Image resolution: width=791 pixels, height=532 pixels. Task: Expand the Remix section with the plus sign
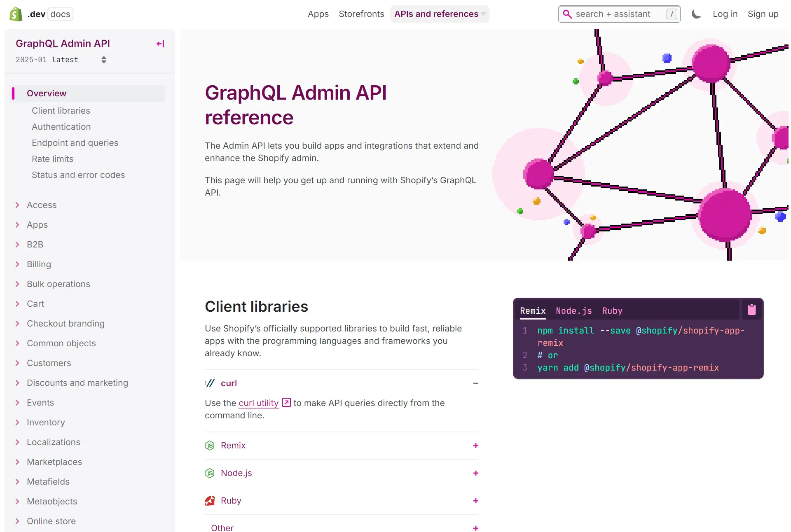pyautogui.click(x=475, y=446)
